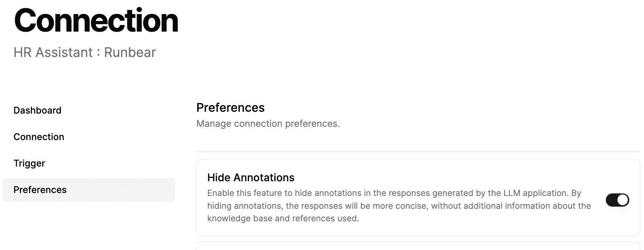Switch to the Connection sidebar section
Screen dimensions: 644x250
pyautogui.click(x=39, y=137)
